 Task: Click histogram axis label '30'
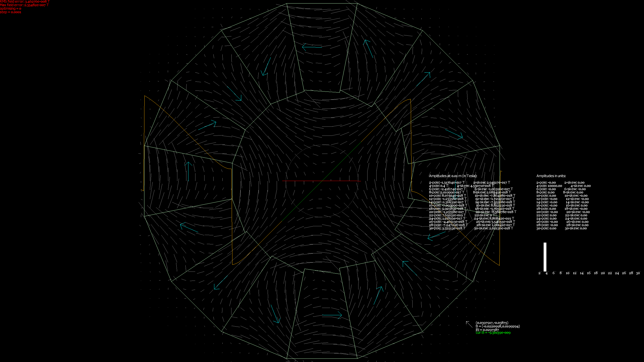click(638, 273)
